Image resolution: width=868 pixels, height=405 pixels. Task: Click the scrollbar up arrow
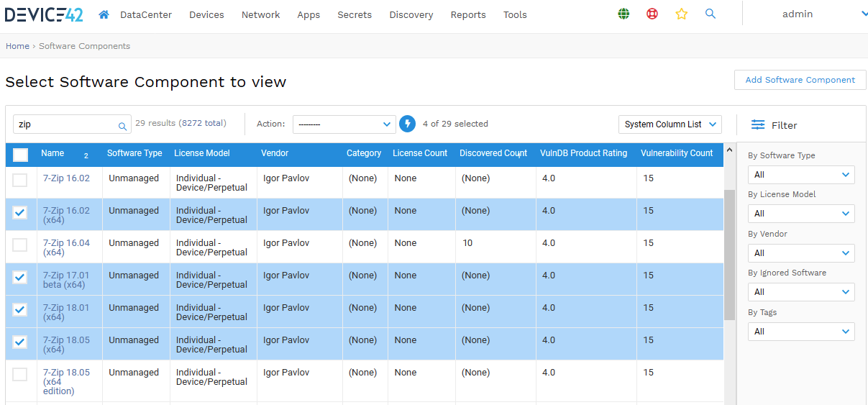[x=729, y=150]
